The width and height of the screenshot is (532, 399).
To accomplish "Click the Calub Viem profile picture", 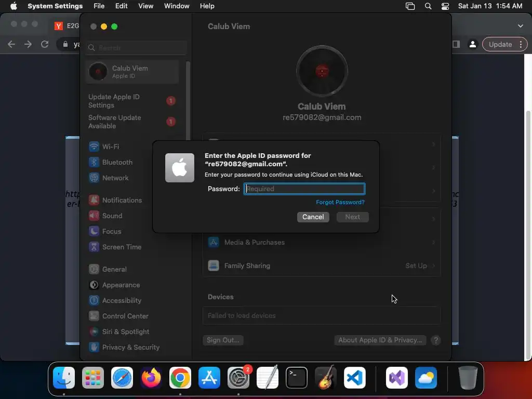I will click(x=322, y=71).
